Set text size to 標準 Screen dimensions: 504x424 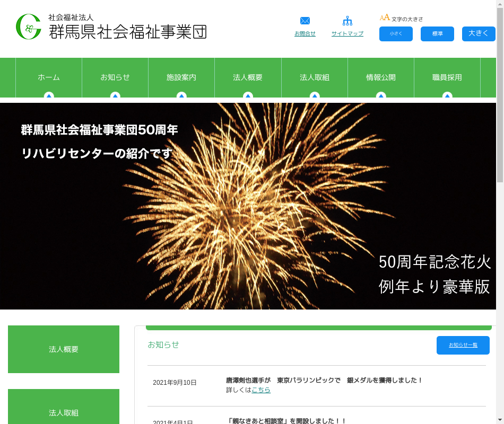[x=437, y=34]
